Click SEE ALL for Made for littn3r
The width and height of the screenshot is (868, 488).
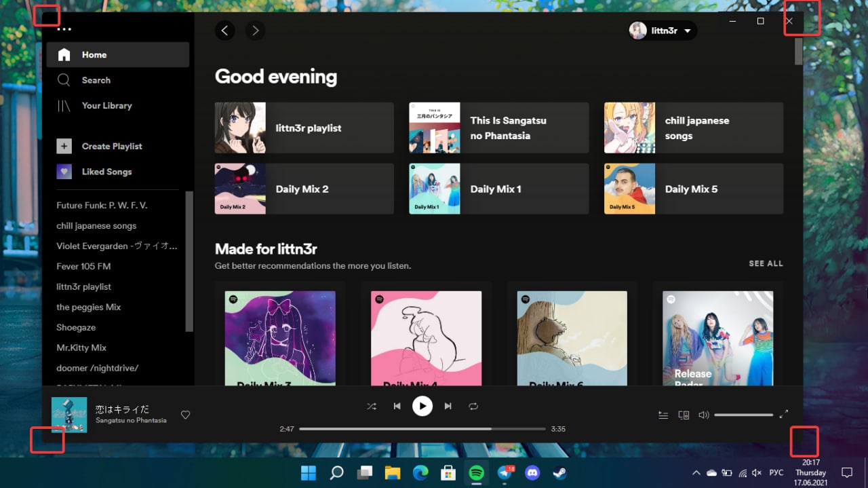coord(766,263)
